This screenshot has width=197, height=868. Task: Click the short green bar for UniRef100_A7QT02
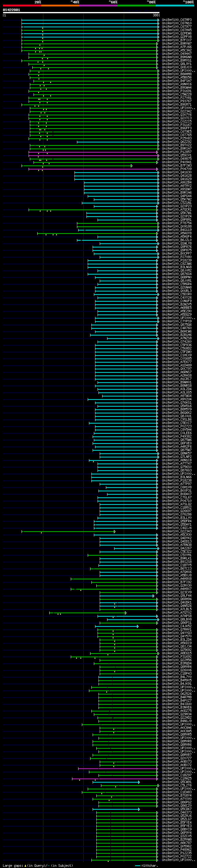point(88,612)
